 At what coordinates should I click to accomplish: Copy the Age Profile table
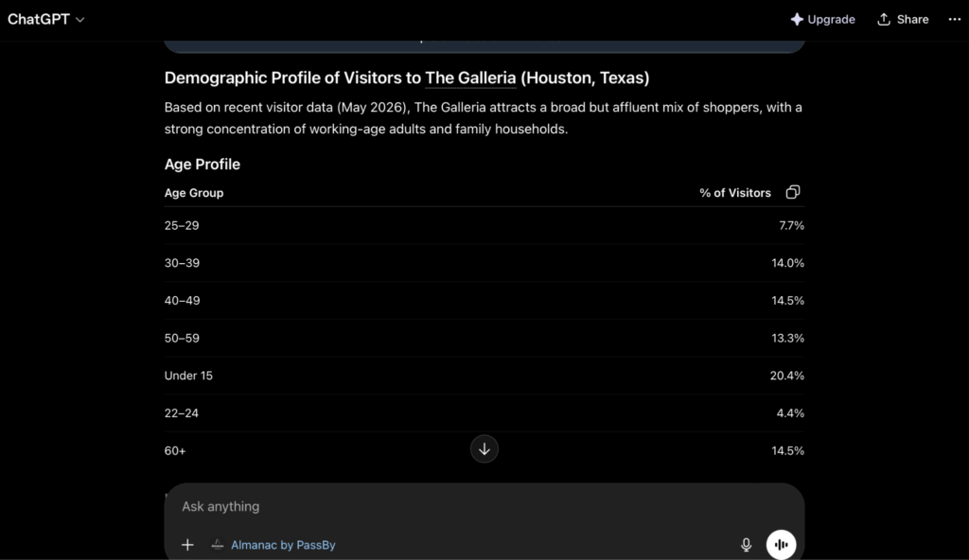coord(793,192)
